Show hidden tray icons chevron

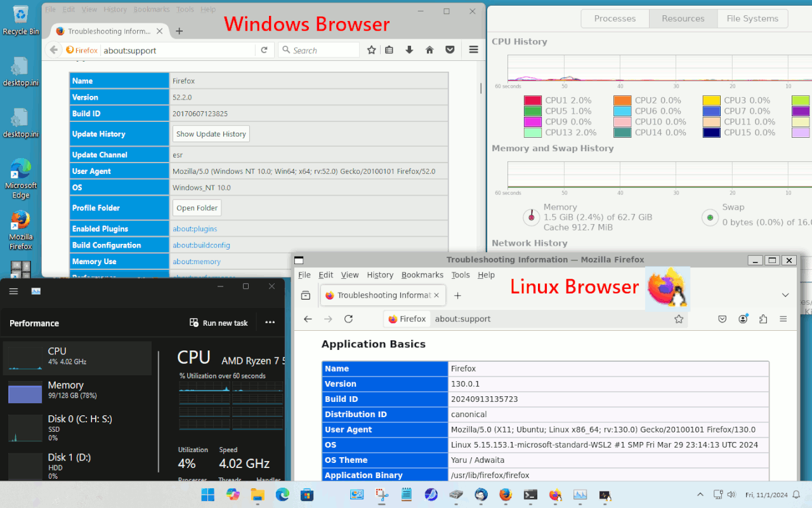click(x=700, y=495)
